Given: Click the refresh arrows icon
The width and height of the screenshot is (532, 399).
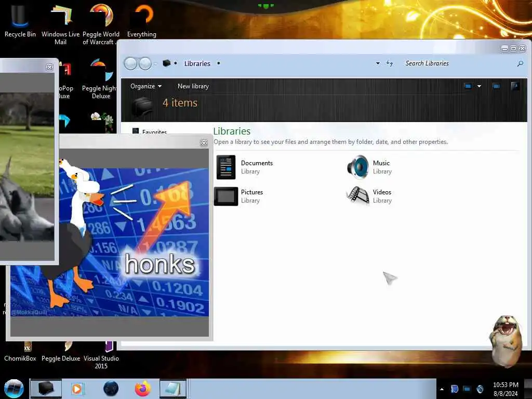Looking at the screenshot, I should 390,63.
